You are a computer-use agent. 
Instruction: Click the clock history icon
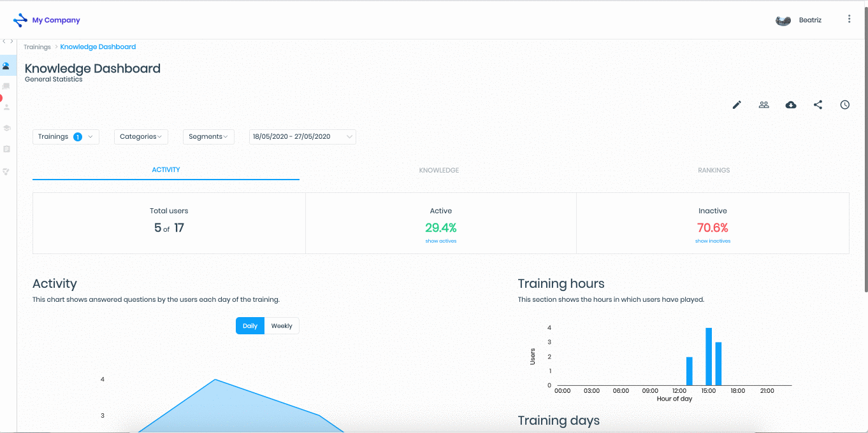pyautogui.click(x=845, y=105)
